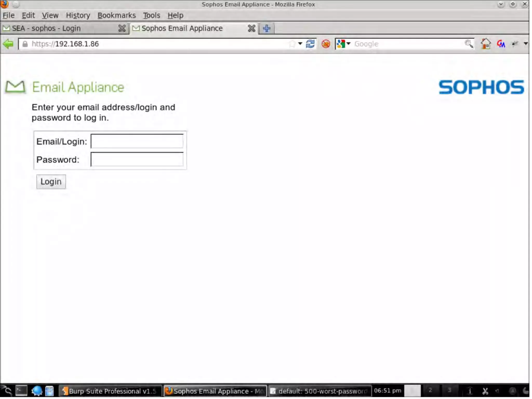
Task: Click the Login button
Action: 51,182
